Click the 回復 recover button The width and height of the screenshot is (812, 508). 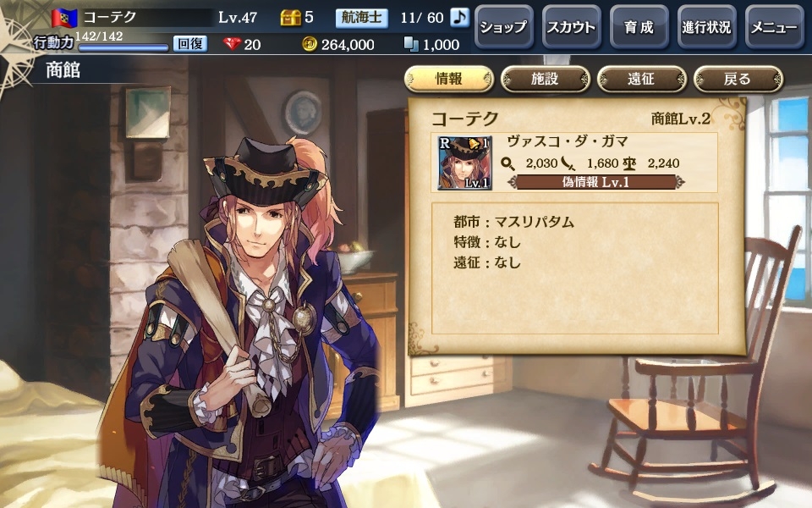pyautogui.click(x=190, y=43)
